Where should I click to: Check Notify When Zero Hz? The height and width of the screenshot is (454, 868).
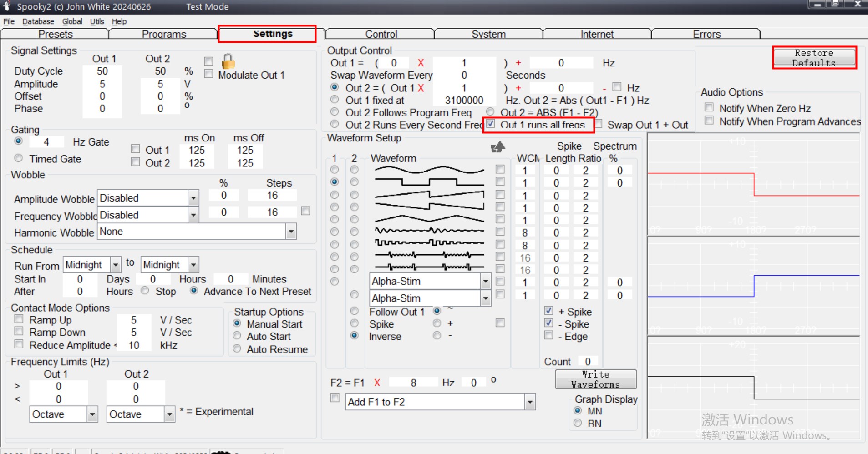coord(709,108)
